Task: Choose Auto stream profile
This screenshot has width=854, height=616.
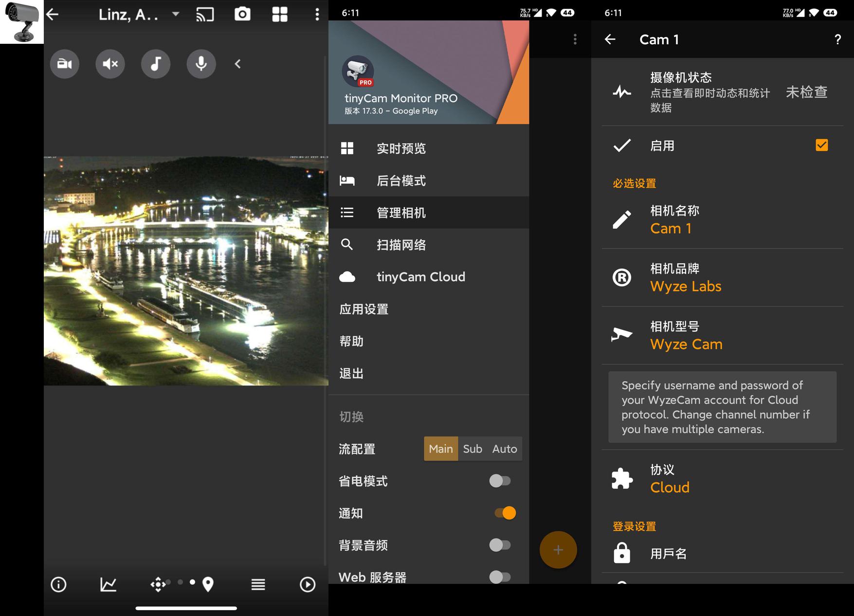Action: tap(505, 449)
